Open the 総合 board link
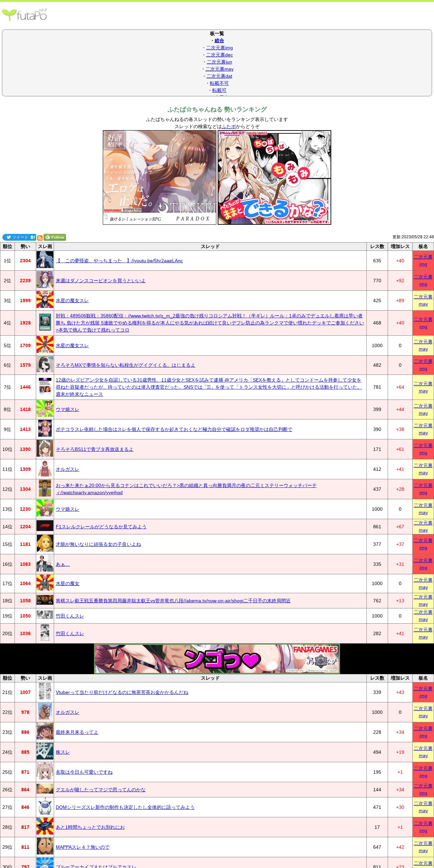 219,41
